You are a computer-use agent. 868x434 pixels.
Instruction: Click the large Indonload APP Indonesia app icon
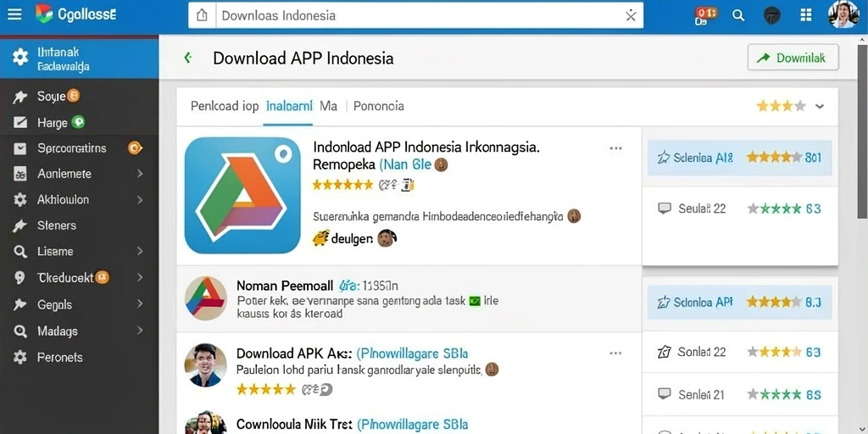pos(242,196)
